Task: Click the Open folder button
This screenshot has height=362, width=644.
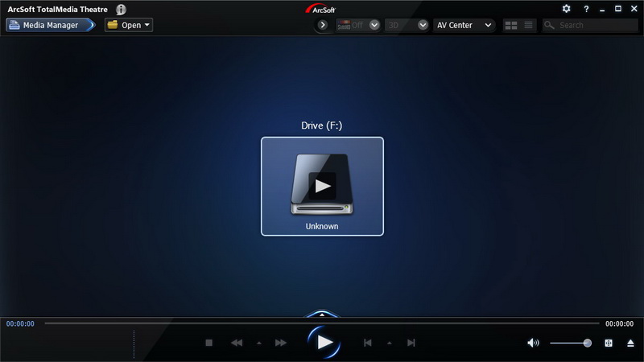Action: tap(129, 25)
